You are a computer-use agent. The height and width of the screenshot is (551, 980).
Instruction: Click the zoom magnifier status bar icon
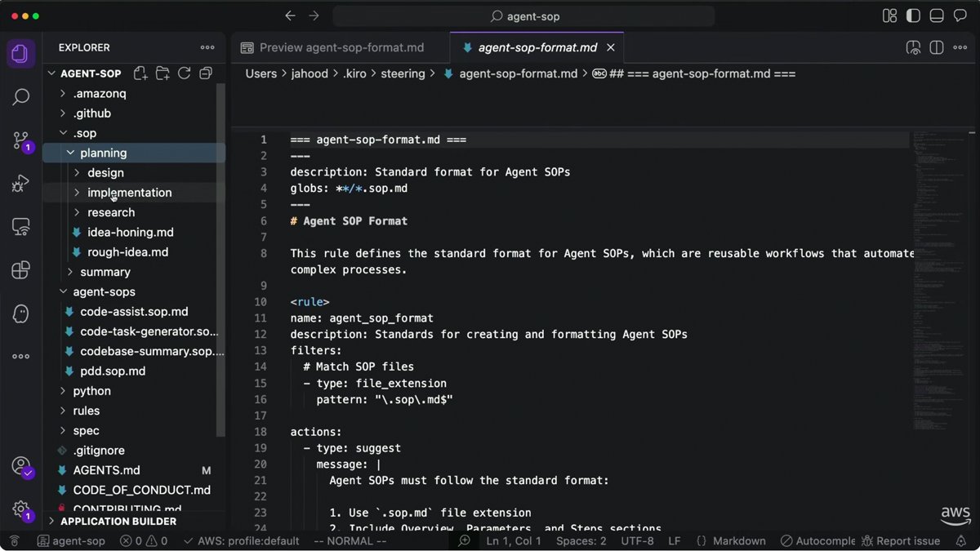pos(465,540)
